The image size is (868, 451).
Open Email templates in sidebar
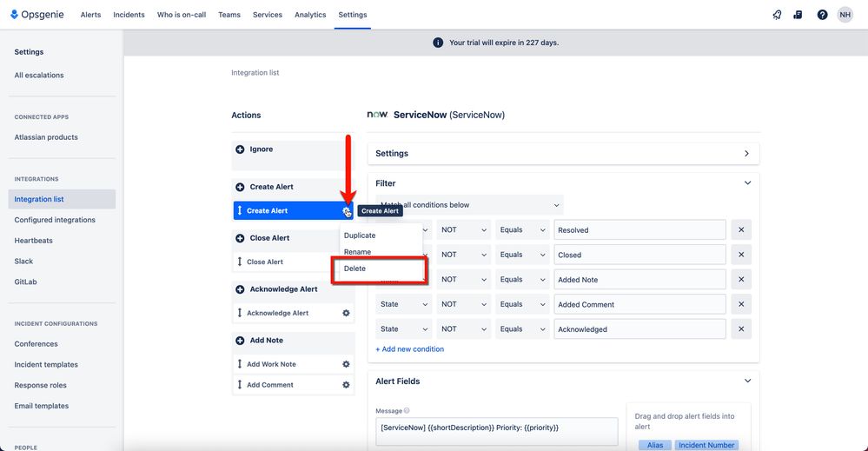pos(42,406)
